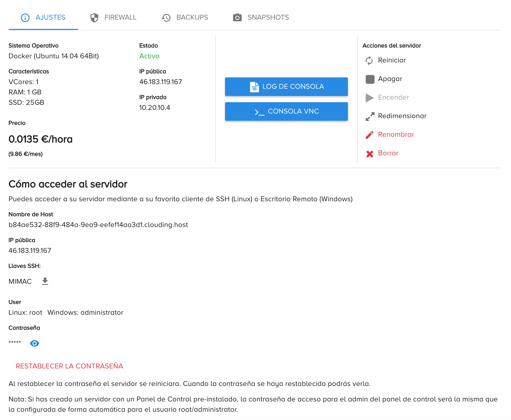Click the Backups history clock icon
The height and width of the screenshot is (420, 511).
166,18
